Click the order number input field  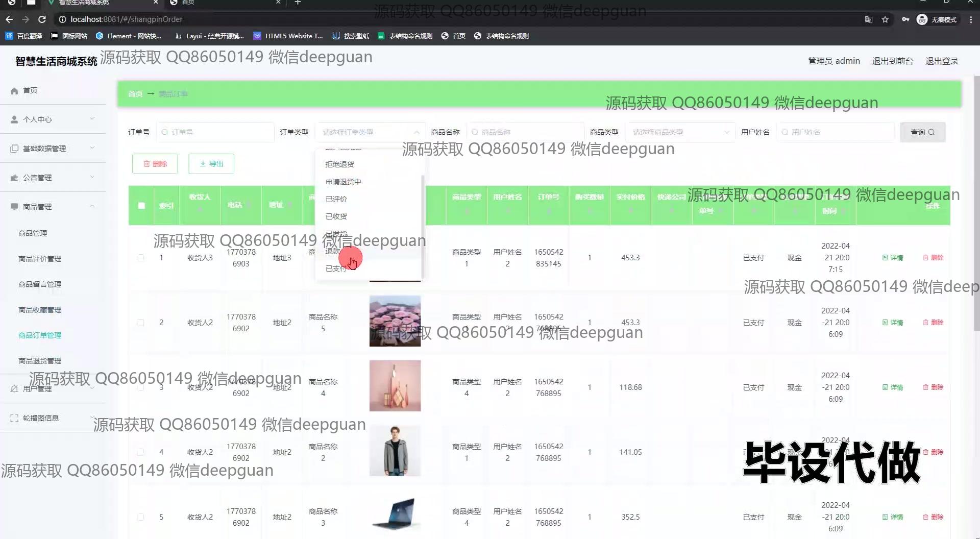click(215, 132)
